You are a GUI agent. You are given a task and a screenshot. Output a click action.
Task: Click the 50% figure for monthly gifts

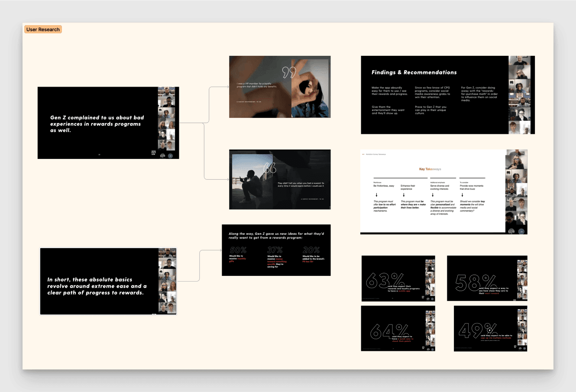[x=238, y=250]
